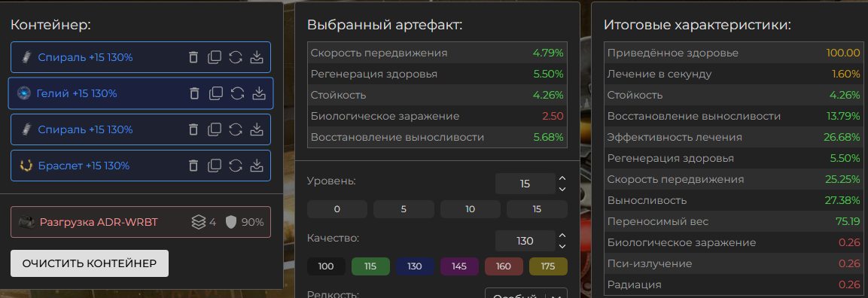Click the refresh icon on second Спираль row
The width and height of the screenshot is (868, 298).
236,129
